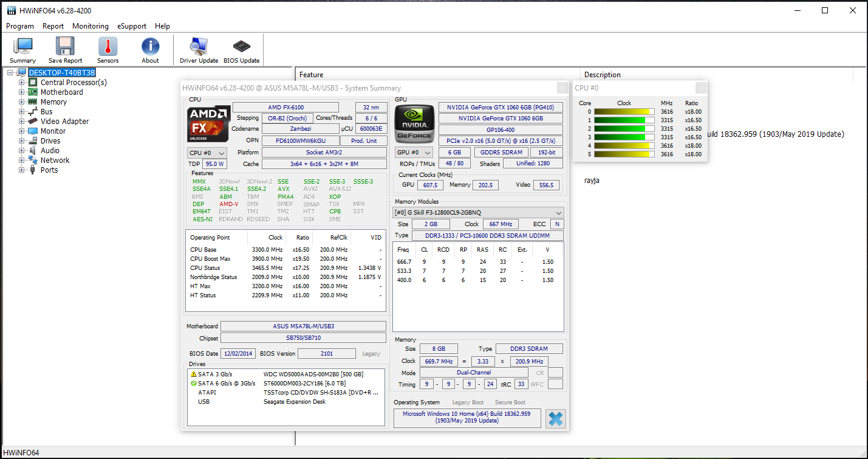Click the GP106-400 GPU codename field

(x=501, y=130)
